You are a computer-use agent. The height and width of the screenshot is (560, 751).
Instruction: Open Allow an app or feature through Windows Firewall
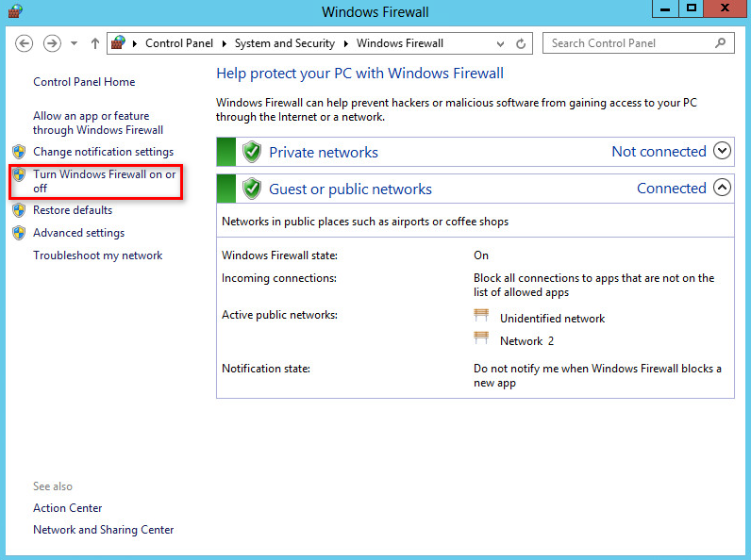pyautogui.click(x=98, y=123)
